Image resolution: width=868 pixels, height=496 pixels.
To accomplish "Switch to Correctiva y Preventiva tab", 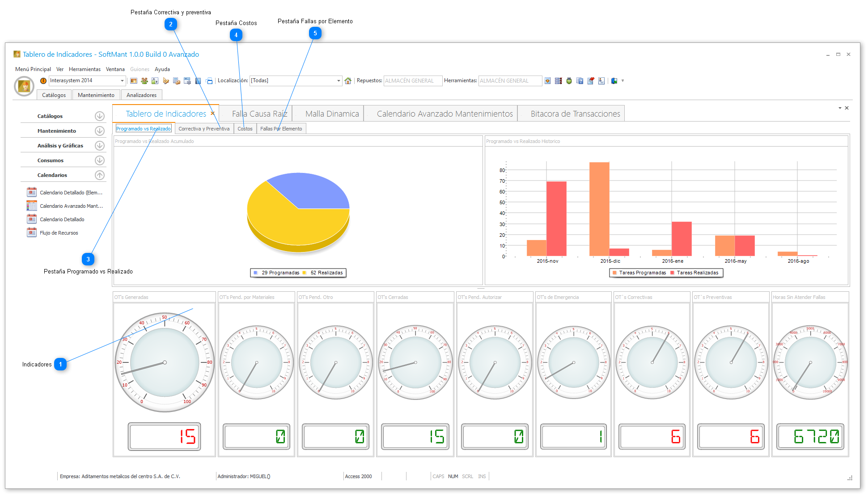I will click(x=204, y=129).
